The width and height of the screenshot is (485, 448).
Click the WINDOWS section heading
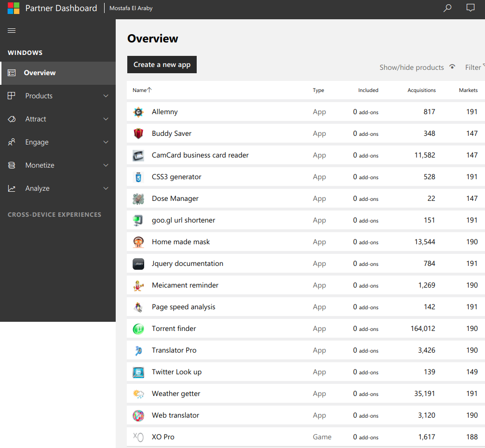coord(25,53)
